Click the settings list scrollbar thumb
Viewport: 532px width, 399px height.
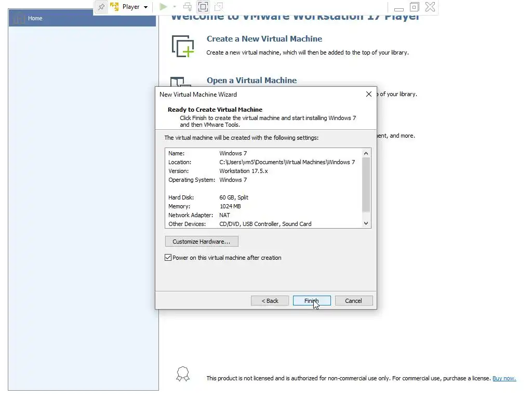[x=366, y=184]
